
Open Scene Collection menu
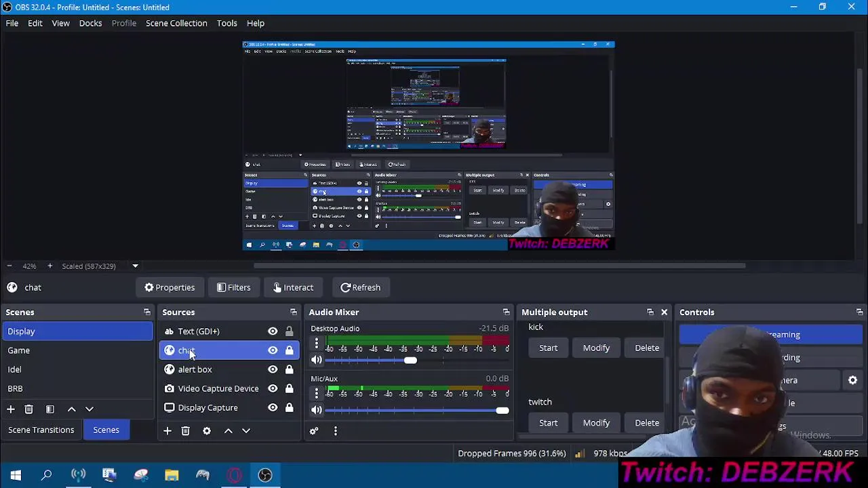pyautogui.click(x=176, y=23)
